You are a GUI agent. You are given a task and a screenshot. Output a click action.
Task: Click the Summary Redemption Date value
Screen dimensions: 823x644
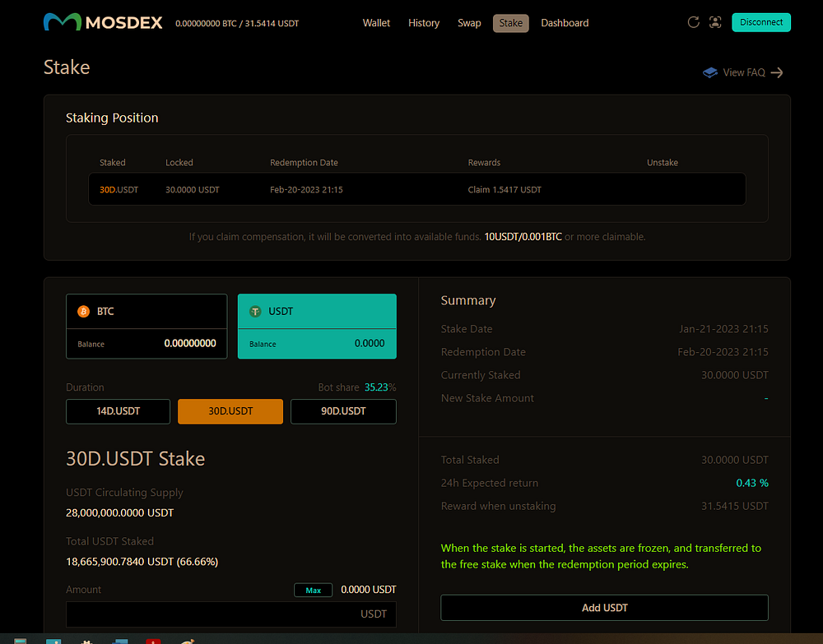point(723,352)
